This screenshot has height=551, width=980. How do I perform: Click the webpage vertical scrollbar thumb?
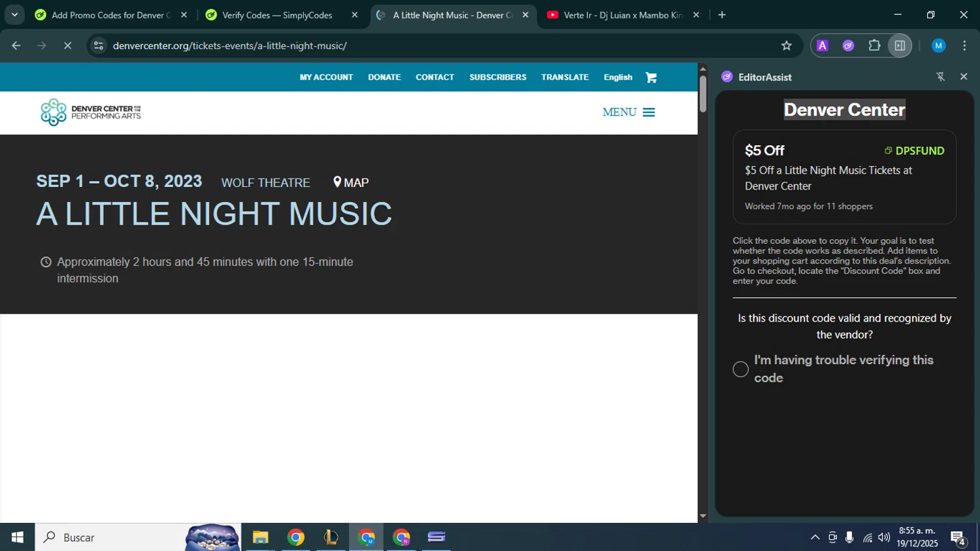(703, 94)
